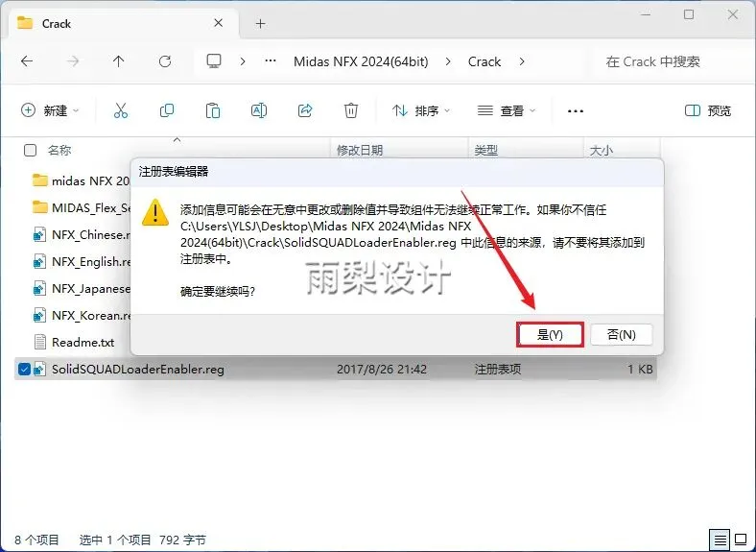Click the Rename icon
This screenshot has height=552, width=756.
pyautogui.click(x=259, y=110)
